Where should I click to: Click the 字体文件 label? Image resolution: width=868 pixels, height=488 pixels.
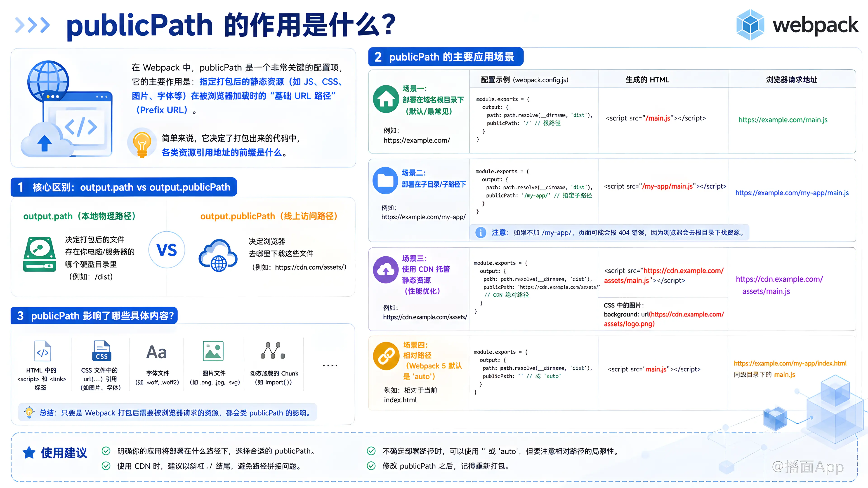[x=157, y=373]
